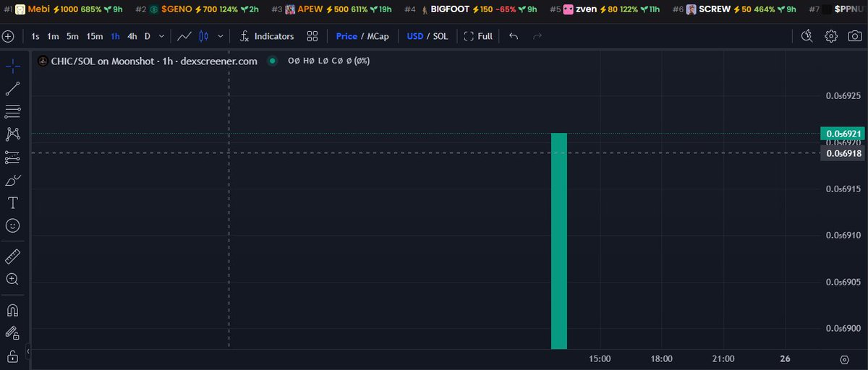Set interval to 1h
The height and width of the screenshot is (370, 868).
pos(116,36)
